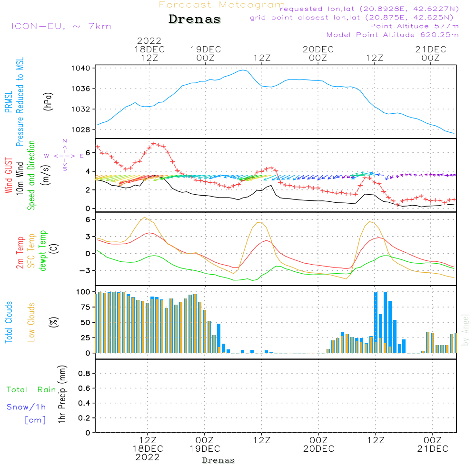476x476 pixels.
Task: Click the '1hr Precip (mm)' axis label
Action: coord(61,394)
